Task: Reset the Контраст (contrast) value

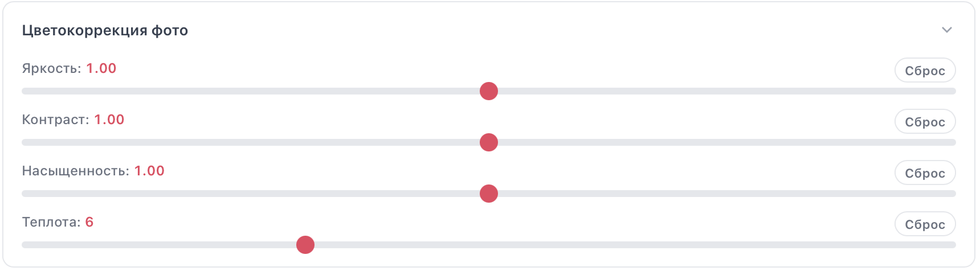Action: (925, 122)
